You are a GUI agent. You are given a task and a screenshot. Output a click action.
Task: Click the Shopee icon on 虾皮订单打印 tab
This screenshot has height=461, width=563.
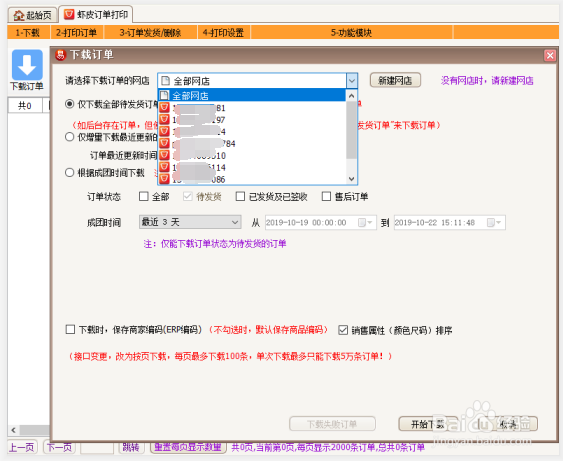[69, 14]
